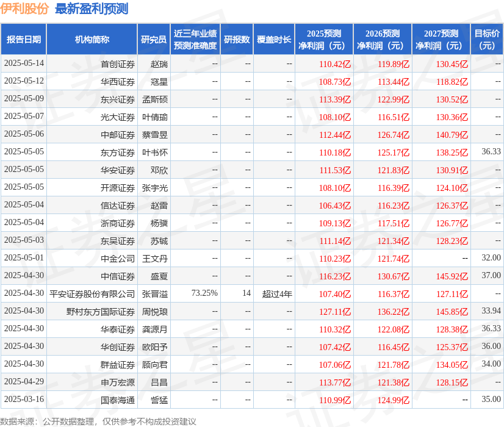The image size is (504, 427).
Task: Click the 超过4年 coverage duration
Action: [277, 294]
